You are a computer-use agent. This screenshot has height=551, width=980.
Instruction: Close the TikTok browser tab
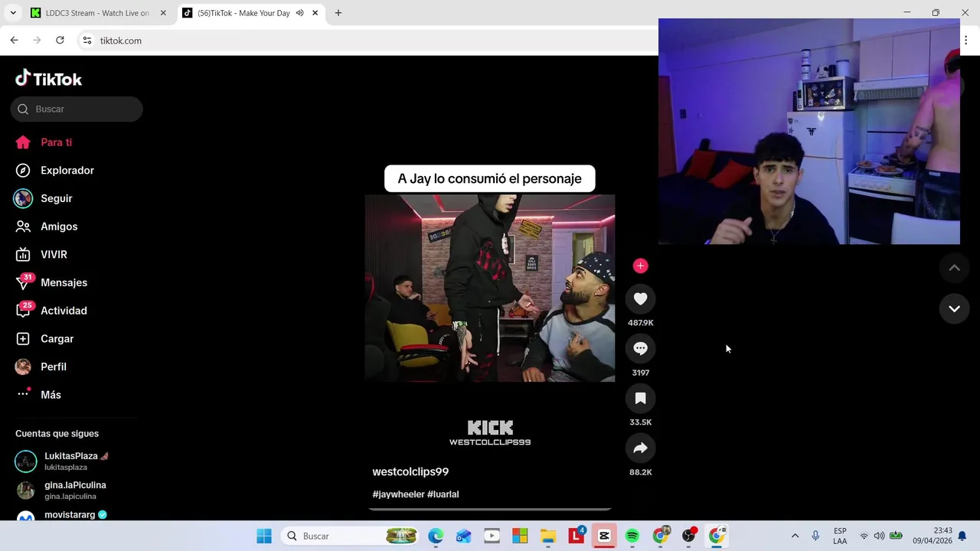315,13
